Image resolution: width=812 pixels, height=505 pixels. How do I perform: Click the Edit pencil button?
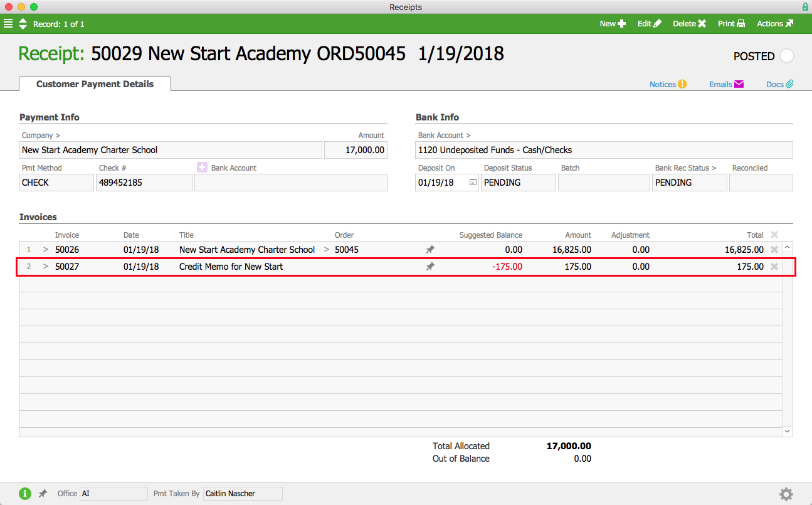pyautogui.click(x=649, y=24)
